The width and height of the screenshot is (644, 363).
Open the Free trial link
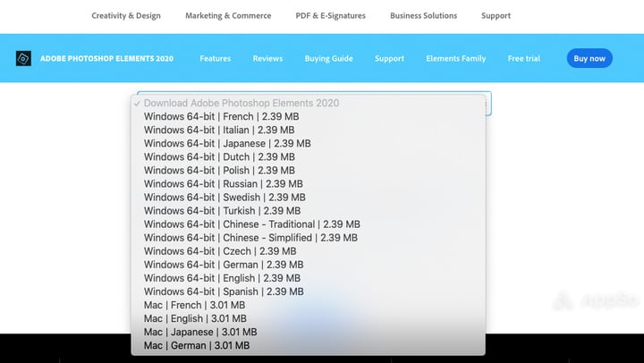tap(524, 58)
